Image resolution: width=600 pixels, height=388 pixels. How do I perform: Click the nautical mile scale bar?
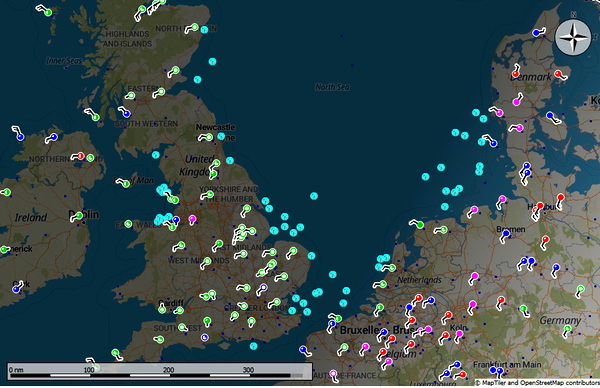160,372
